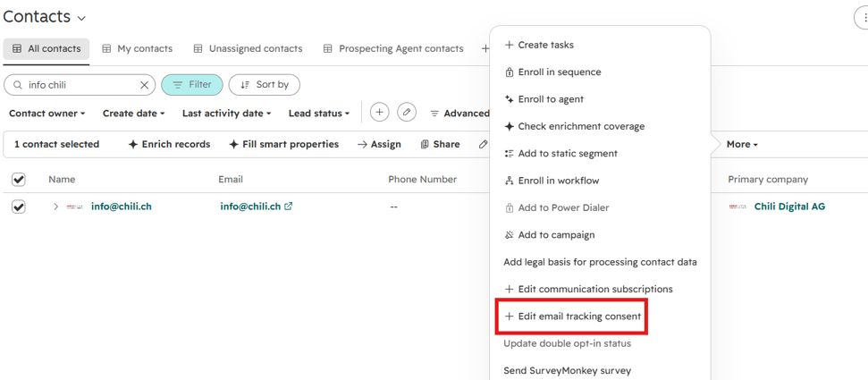Open the Contacts title dropdown
This screenshot has height=380, width=868.
tap(45, 17)
